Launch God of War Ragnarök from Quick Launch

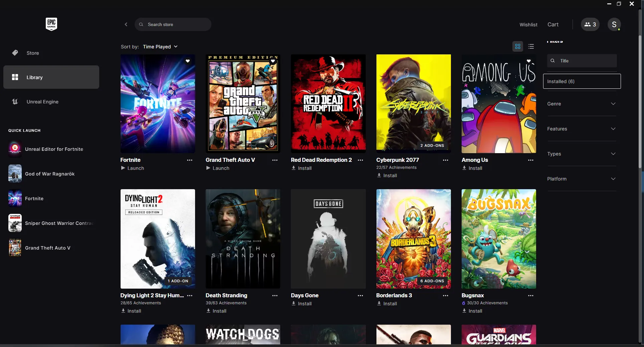click(50, 173)
